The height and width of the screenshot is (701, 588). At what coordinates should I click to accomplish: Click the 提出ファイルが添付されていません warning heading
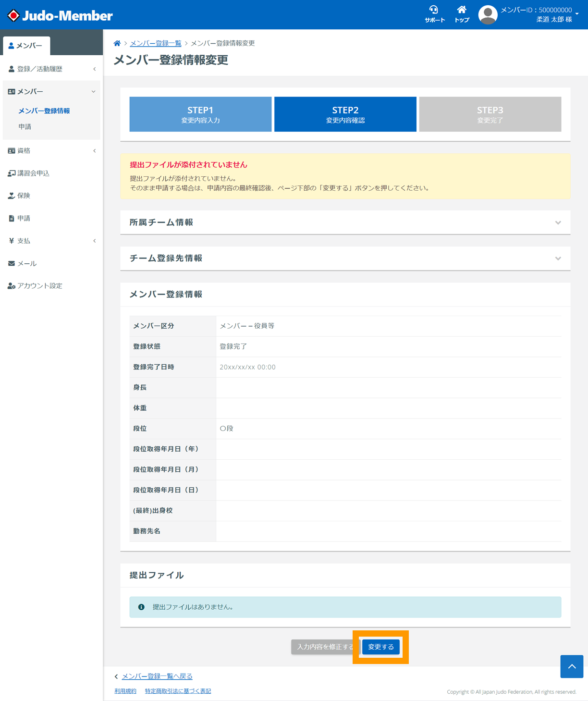pos(188,165)
